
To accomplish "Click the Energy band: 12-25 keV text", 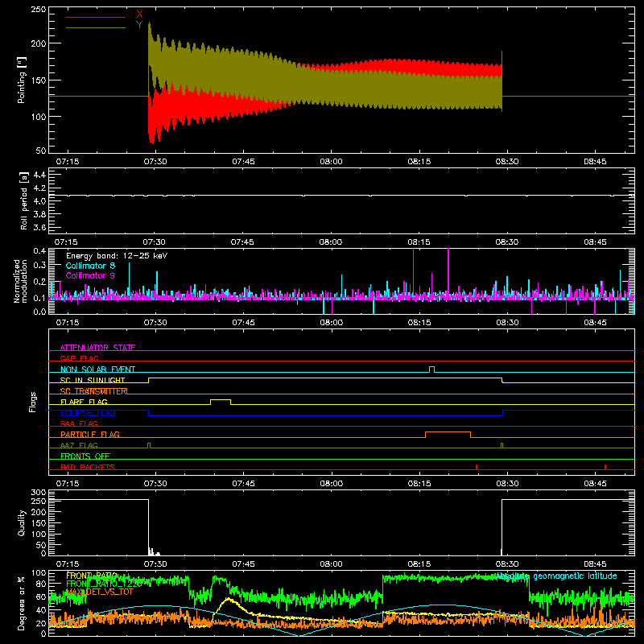I will coord(117,256).
